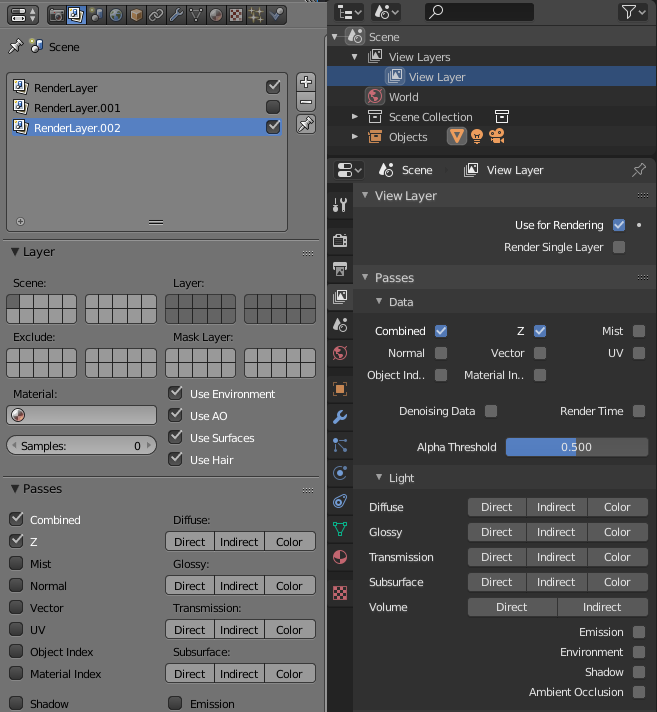The height and width of the screenshot is (712, 657).
Task: Toggle Use for Rendering checkbox
Action: [x=619, y=225]
